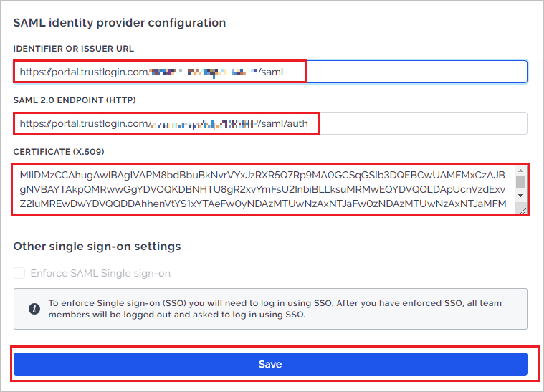Screen dimensions: 544x392
Task: Click certificate box scroll down arrow
Action: point(520,196)
